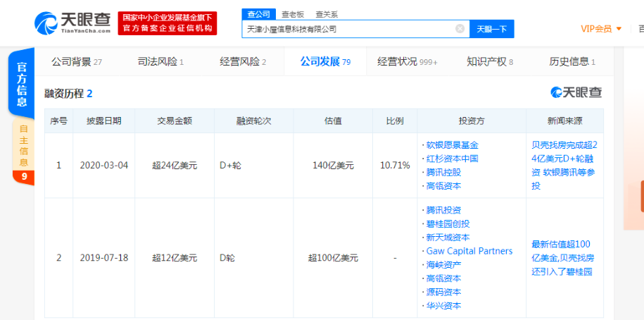The image size is (644, 320).
Task: Click the 融资历程 section heading
Action: 68,94
